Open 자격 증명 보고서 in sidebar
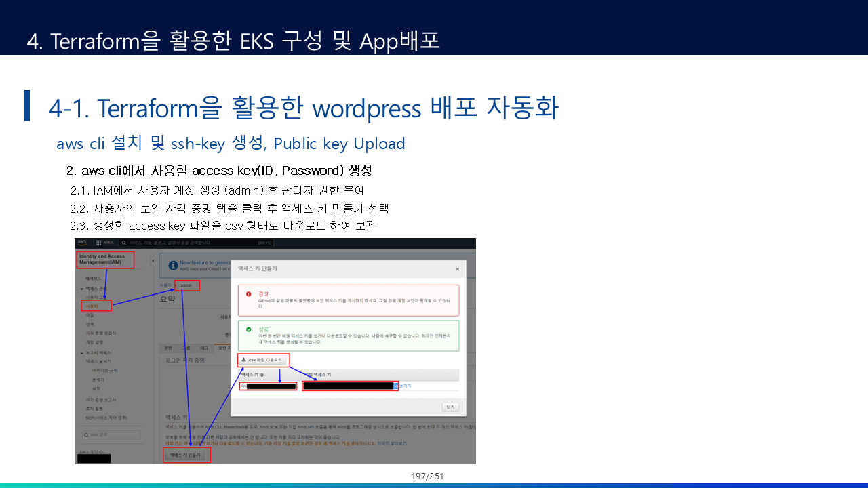The width and height of the screenshot is (868, 488). tap(100, 400)
